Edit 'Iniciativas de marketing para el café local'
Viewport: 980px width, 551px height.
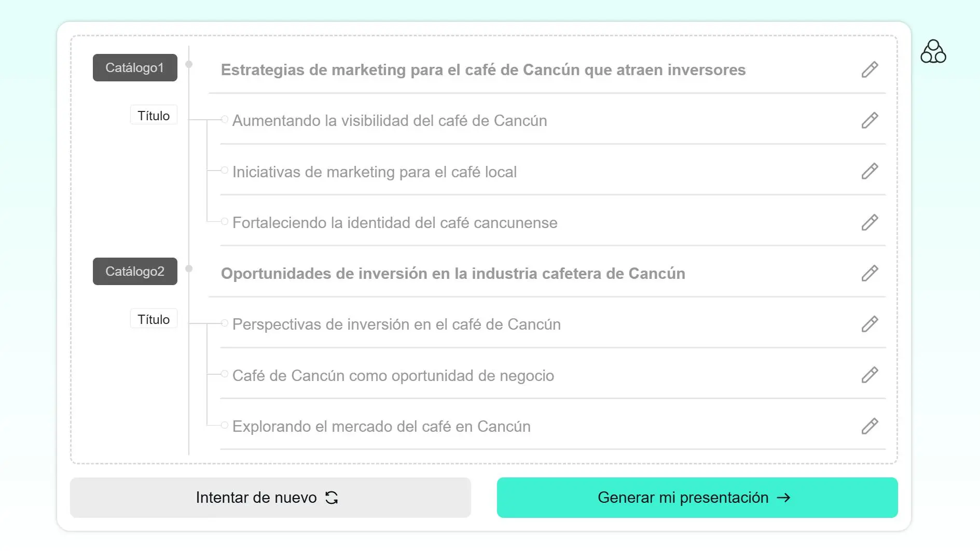[869, 171]
